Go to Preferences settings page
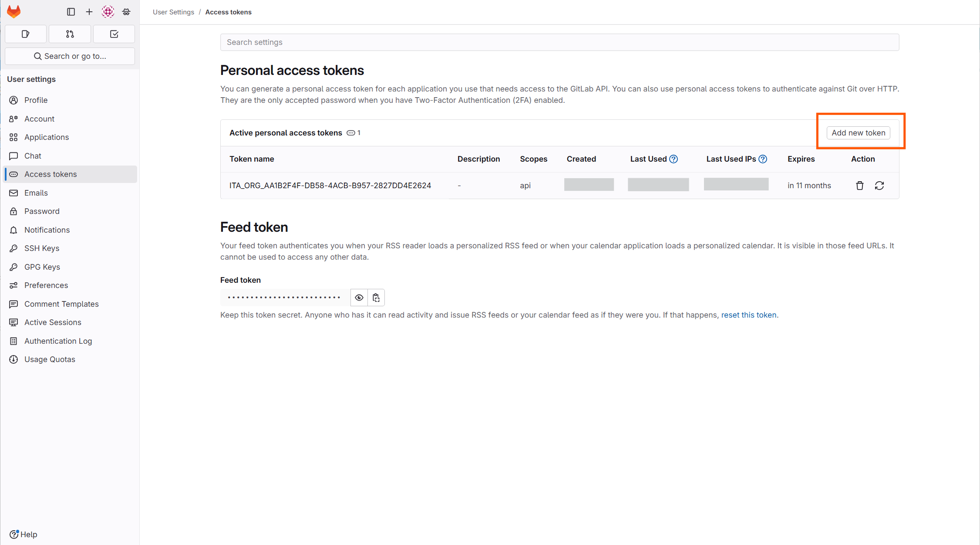 point(46,285)
